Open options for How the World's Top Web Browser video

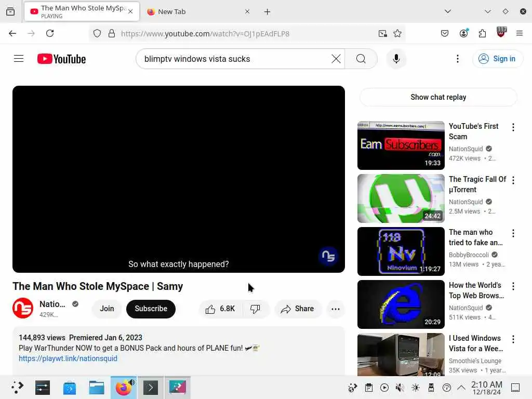513,286
